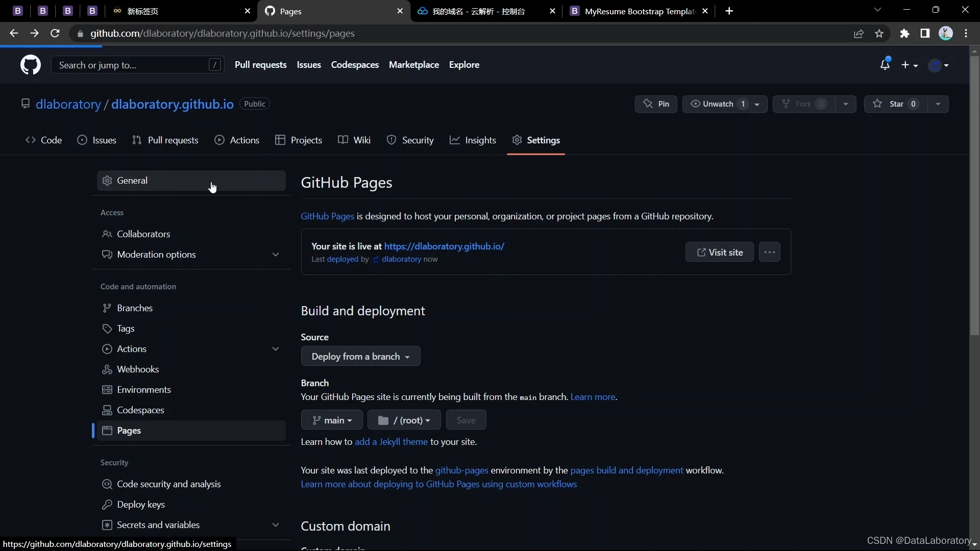Open the Webhooks settings page
The width and height of the screenshot is (980, 551).
click(x=138, y=369)
